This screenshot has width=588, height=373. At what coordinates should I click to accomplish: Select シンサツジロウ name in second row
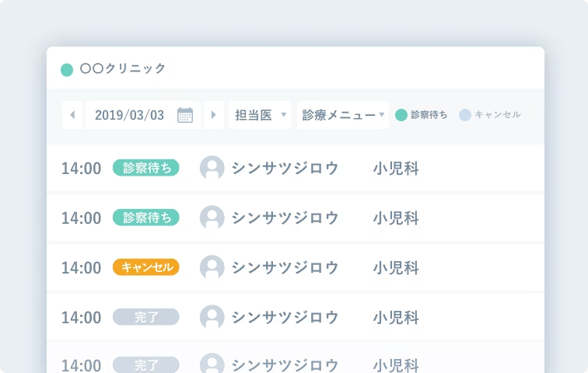[x=285, y=218]
